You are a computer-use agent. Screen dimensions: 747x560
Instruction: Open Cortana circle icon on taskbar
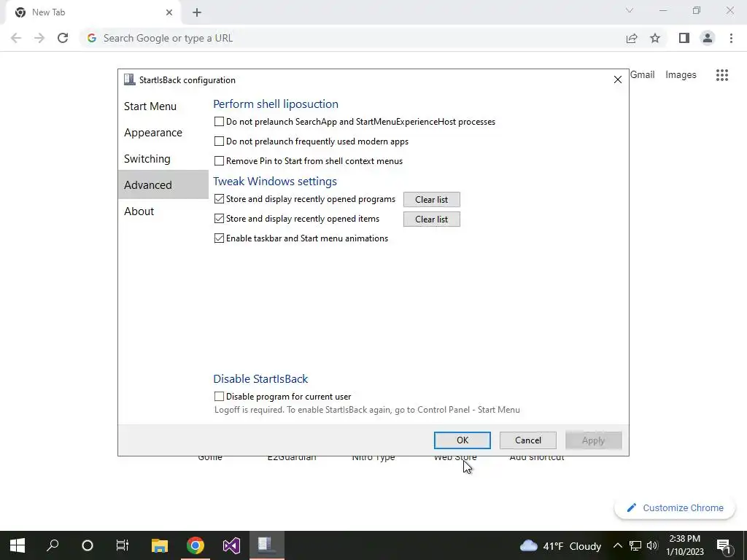point(88,545)
